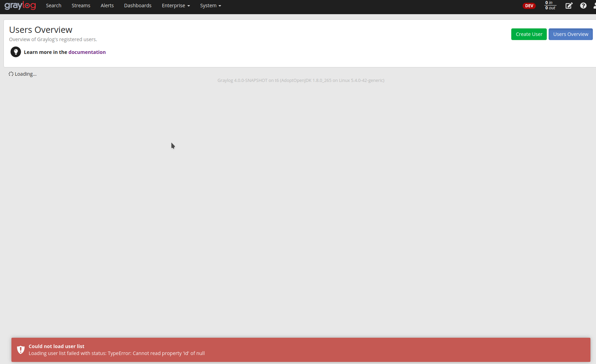Click the Graylog logo

tap(20, 6)
